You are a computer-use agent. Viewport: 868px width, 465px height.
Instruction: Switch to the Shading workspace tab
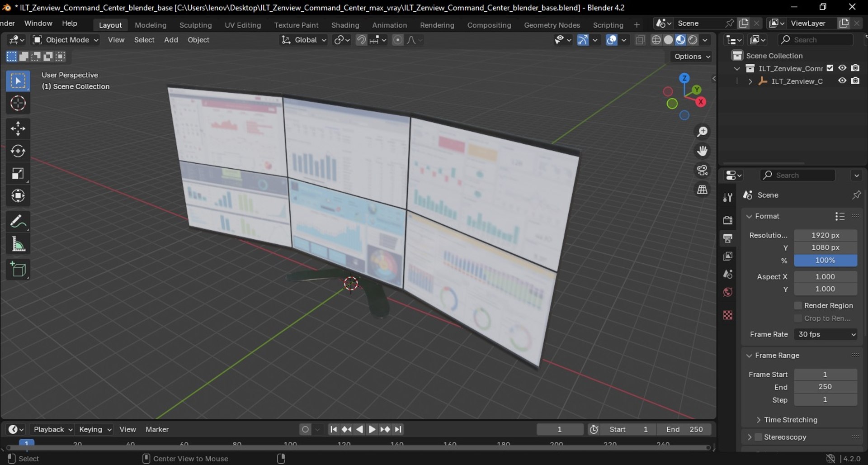click(x=345, y=25)
